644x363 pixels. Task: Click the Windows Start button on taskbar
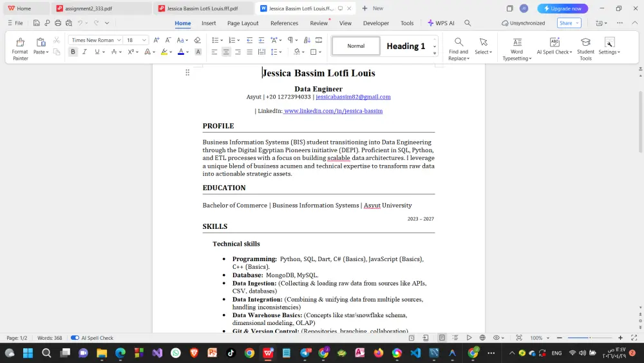pos(28,353)
